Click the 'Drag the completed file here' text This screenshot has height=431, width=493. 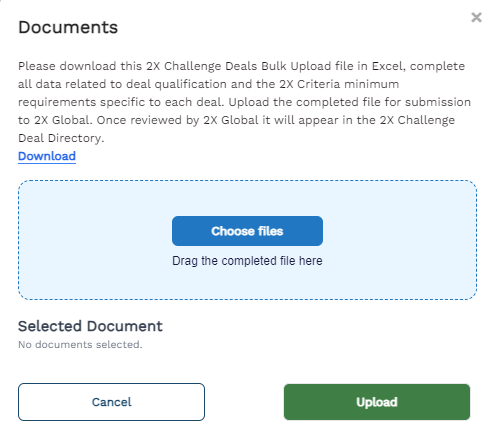[x=247, y=261]
